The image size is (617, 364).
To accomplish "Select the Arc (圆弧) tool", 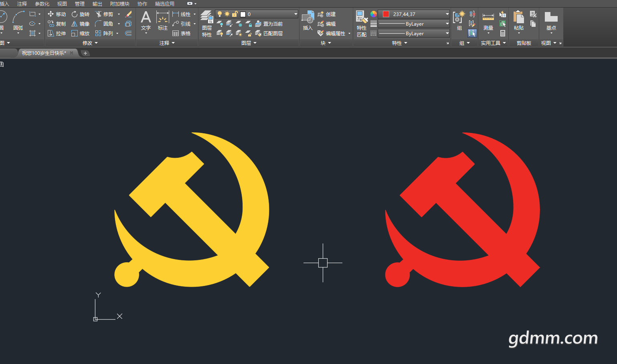I will click(18, 22).
